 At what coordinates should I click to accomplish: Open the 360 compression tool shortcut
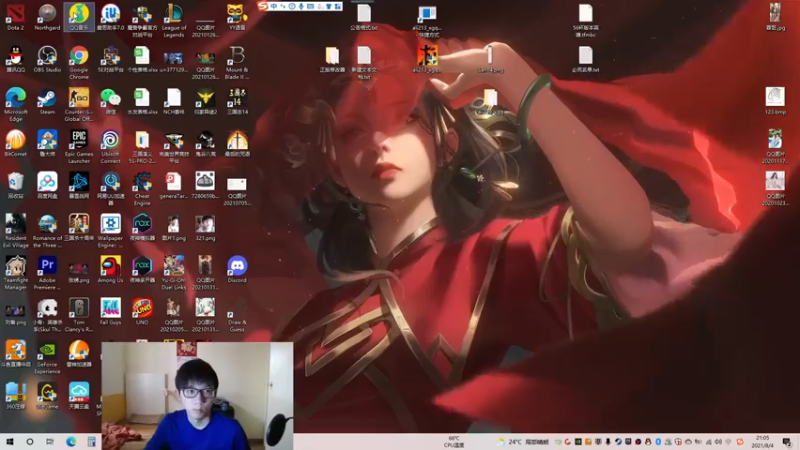(x=15, y=396)
